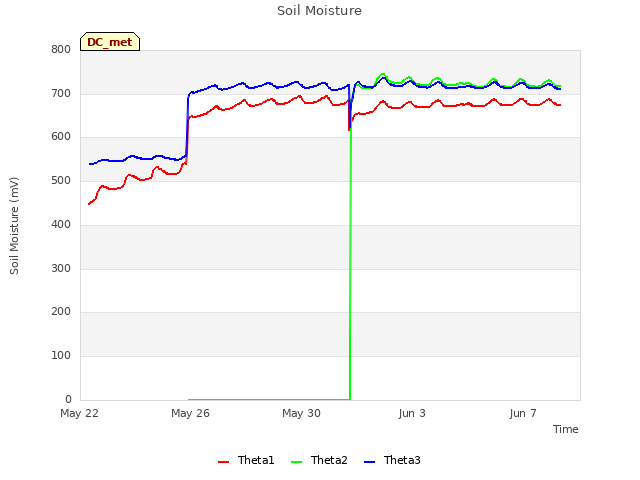
Task: Click the Soil Moisture (mV) axis title
Action: pos(14,226)
